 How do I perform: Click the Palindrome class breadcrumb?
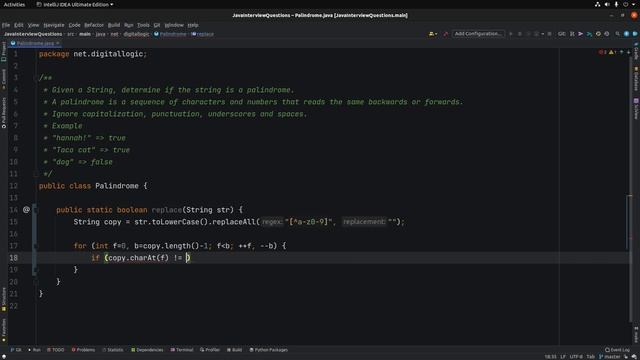pyautogui.click(x=170, y=34)
